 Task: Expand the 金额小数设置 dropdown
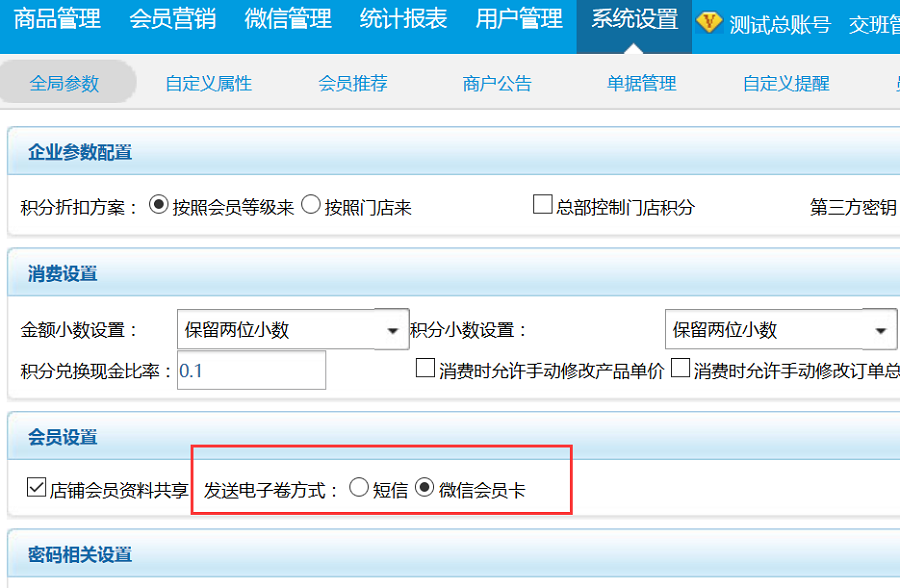391,330
